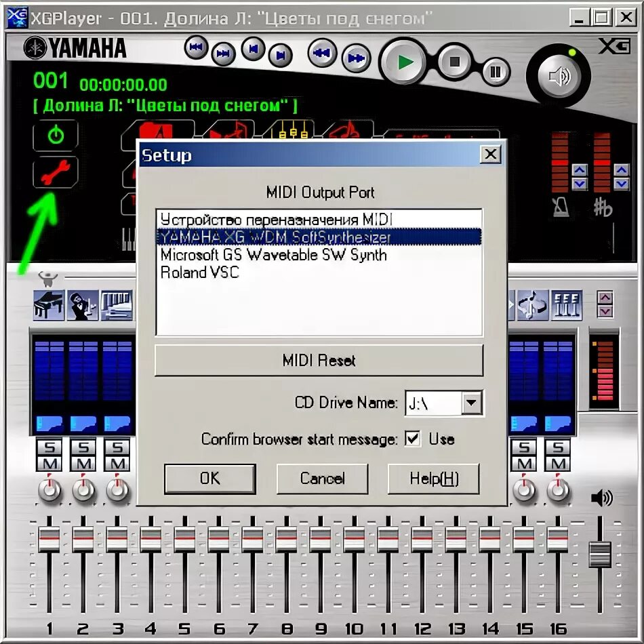Decrease tempo with the down arrow
This screenshot has width=644, height=644.
tap(580, 184)
